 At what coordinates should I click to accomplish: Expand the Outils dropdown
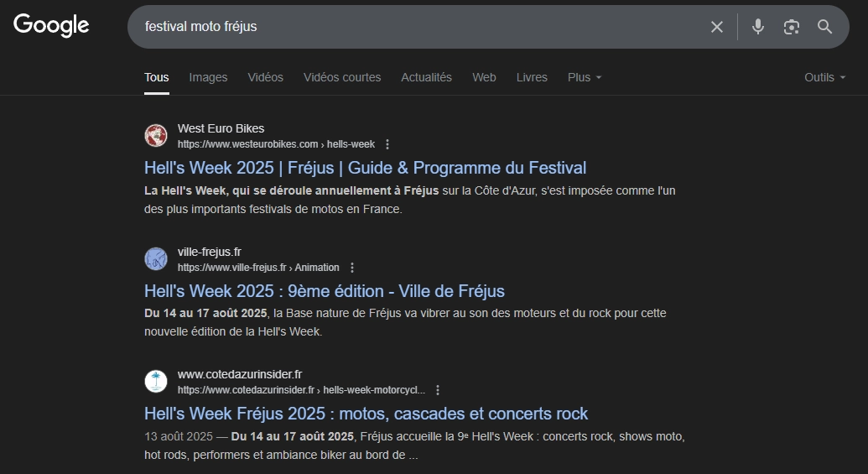[825, 77]
